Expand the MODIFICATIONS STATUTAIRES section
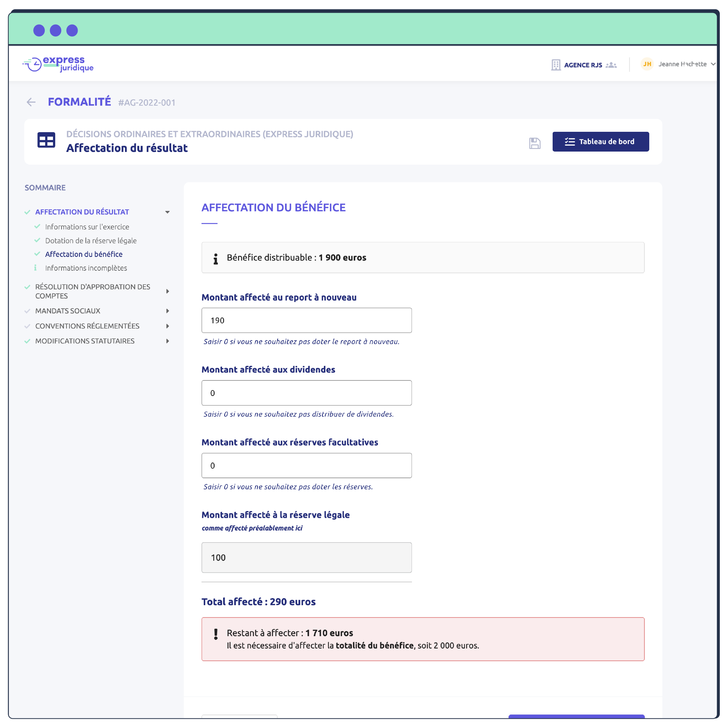The width and height of the screenshot is (728, 728). click(167, 341)
